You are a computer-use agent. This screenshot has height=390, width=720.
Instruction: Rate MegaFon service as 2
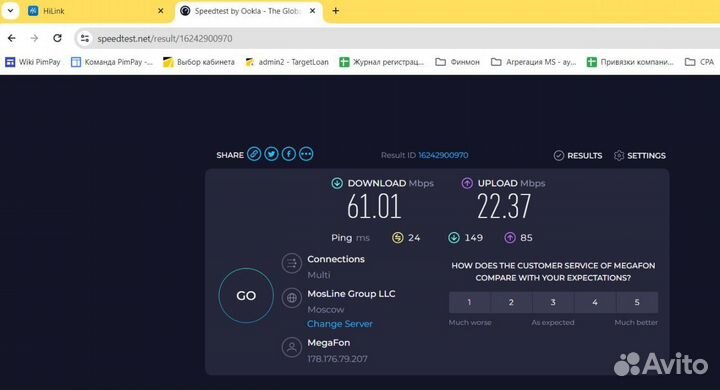coord(511,302)
